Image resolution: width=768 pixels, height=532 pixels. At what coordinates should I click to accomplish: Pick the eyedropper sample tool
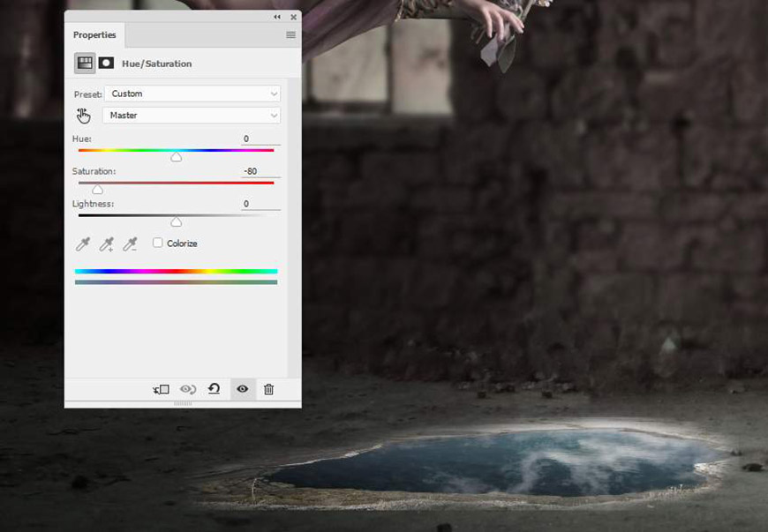pyautogui.click(x=83, y=244)
